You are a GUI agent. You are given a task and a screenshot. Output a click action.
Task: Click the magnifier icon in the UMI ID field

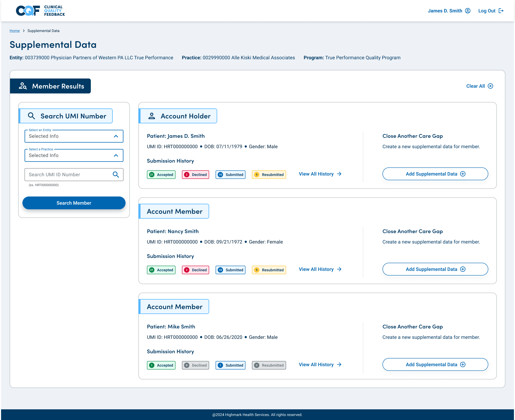point(116,175)
